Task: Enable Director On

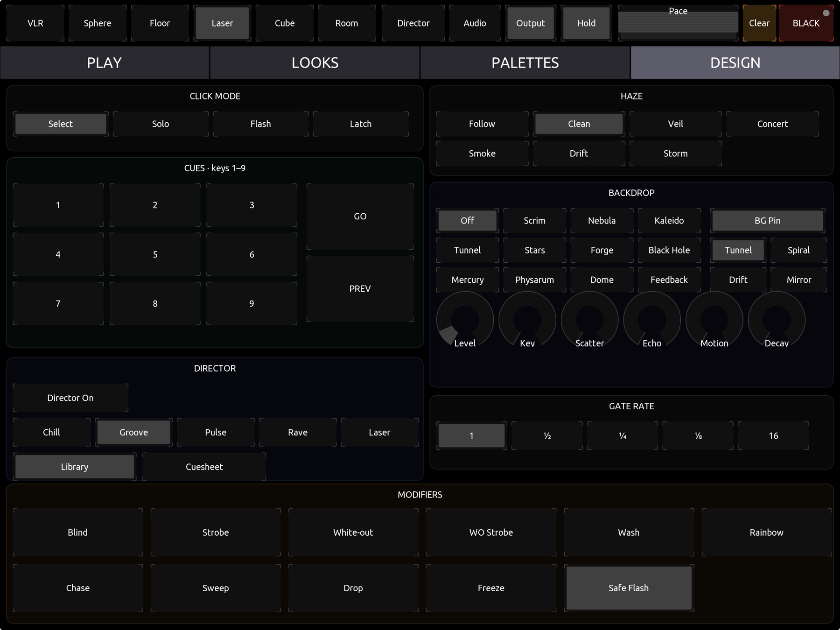Action: click(70, 398)
